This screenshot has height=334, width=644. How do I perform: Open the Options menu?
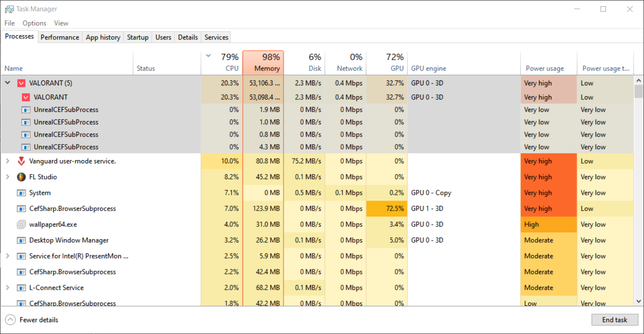34,23
